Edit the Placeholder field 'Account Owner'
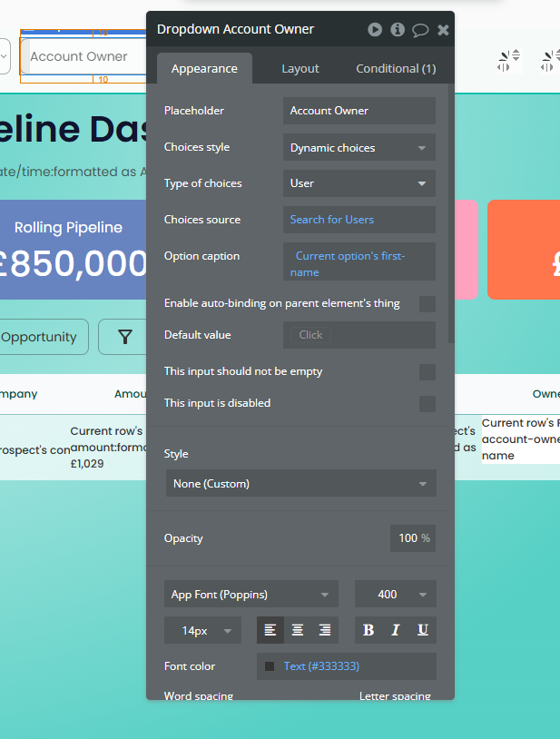The width and height of the screenshot is (560, 739). coord(359,111)
